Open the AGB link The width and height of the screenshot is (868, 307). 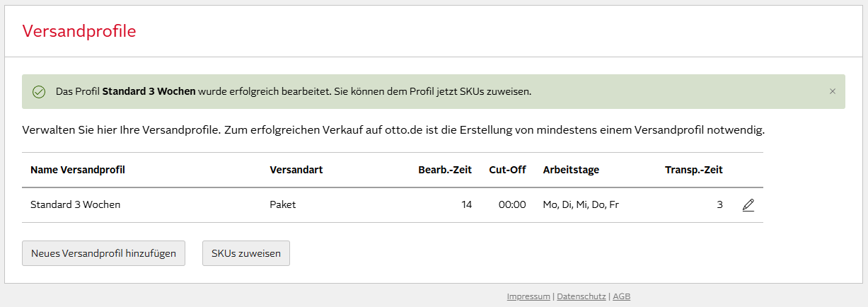coord(620,296)
